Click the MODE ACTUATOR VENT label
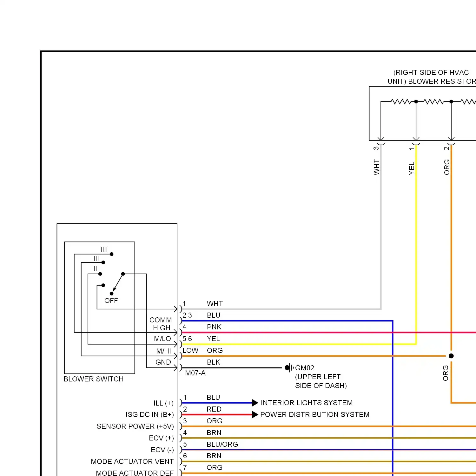Viewport: 476px width, 476px height. (x=132, y=461)
